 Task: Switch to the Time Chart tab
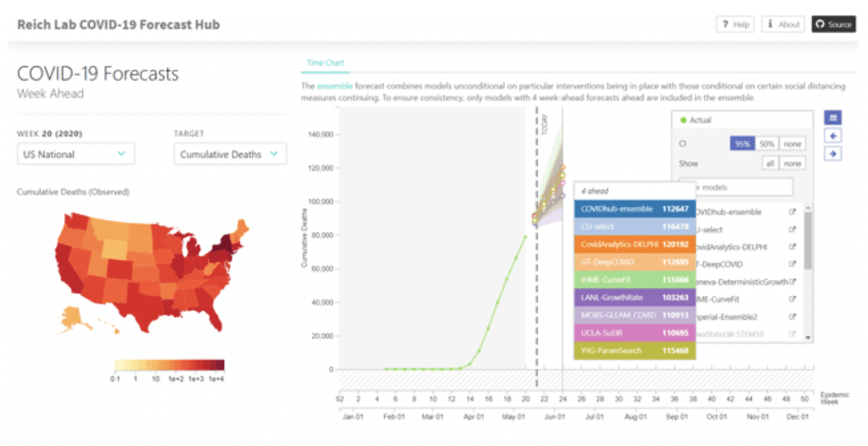pos(325,63)
